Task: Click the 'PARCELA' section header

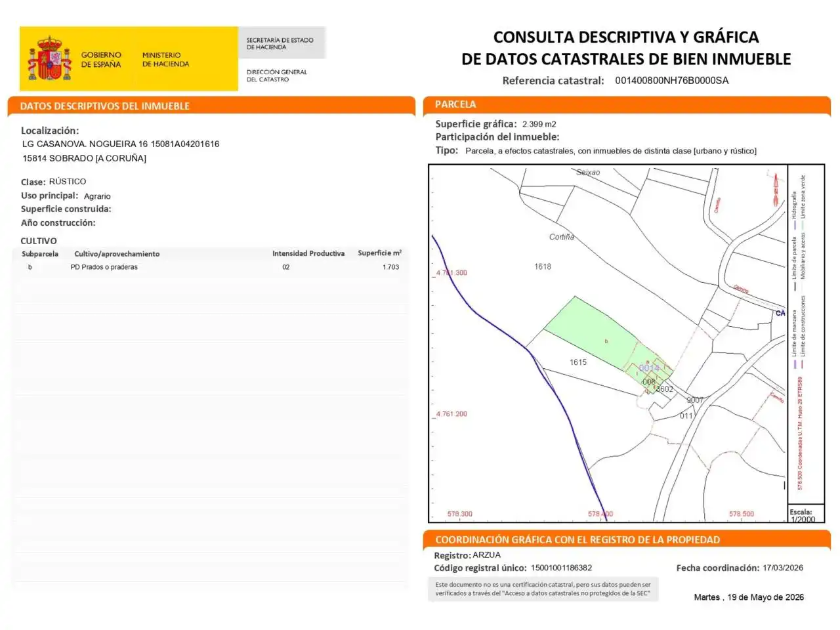Action: (455, 104)
